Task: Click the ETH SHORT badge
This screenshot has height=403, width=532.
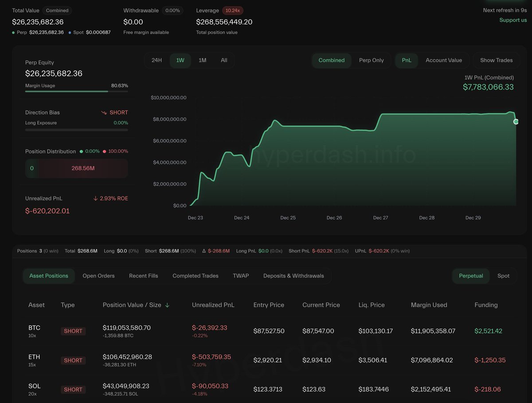Action: point(73,360)
